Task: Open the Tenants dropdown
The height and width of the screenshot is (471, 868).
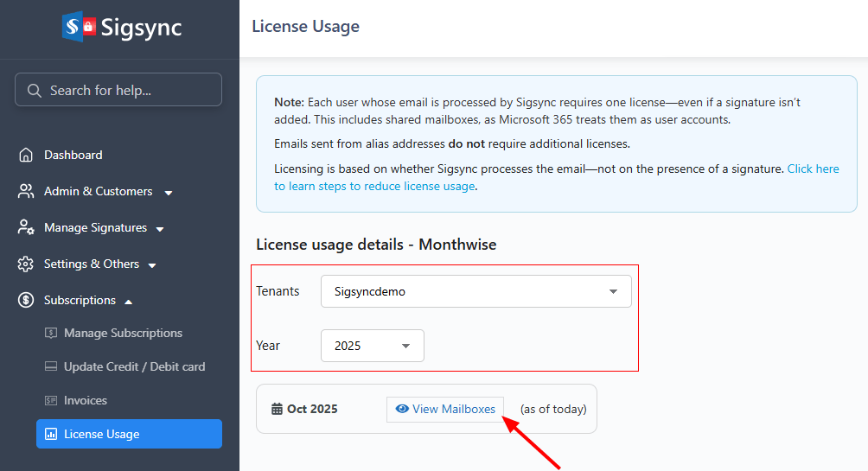Action: point(475,291)
